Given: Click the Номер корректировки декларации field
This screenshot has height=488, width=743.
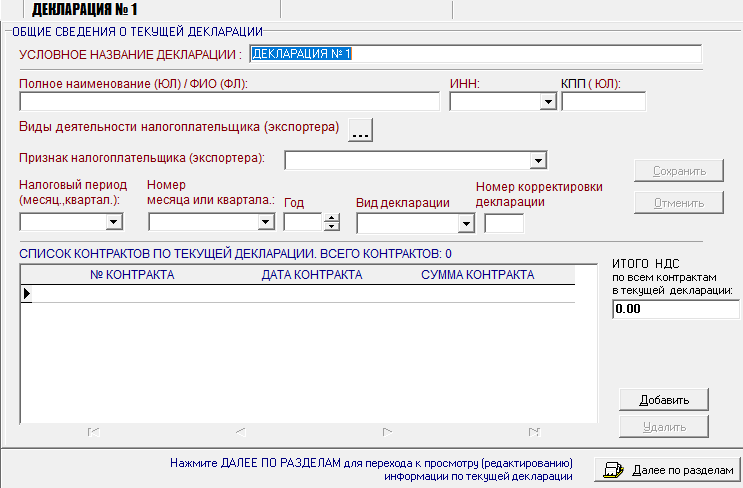Looking at the screenshot, I should tap(503, 223).
